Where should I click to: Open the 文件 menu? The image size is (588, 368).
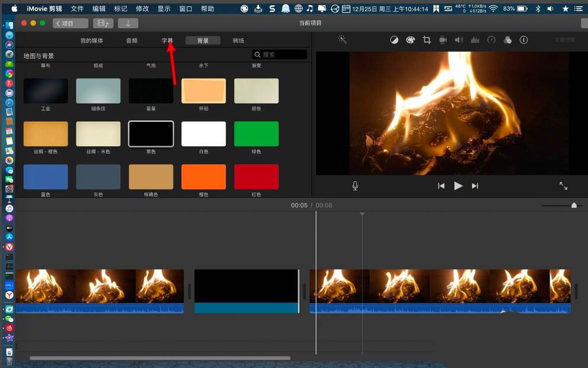(x=77, y=9)
